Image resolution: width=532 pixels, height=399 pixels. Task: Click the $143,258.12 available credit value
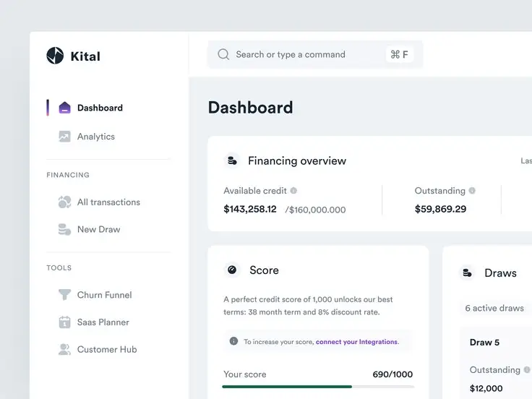click(x=250, y=209)
